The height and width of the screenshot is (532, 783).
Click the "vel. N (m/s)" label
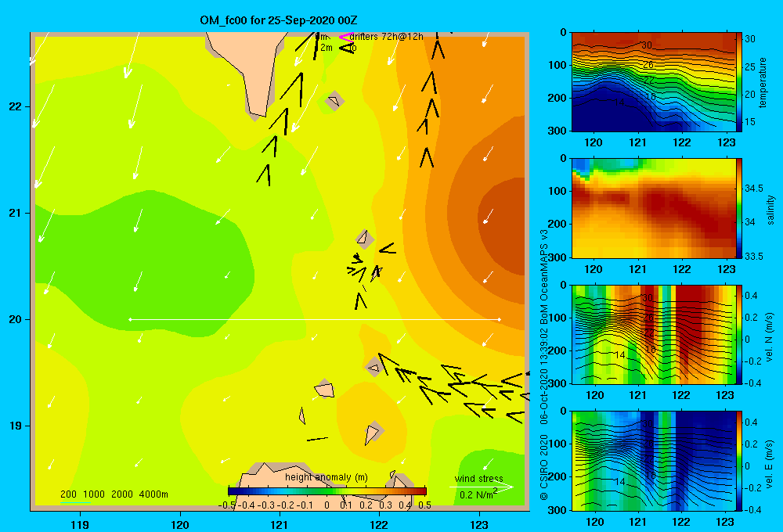point(770,337)
